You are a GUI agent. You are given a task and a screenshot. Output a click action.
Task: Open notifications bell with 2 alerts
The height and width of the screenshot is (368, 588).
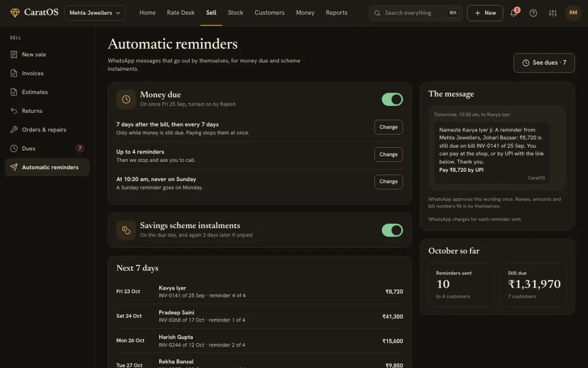pyautogui.click(x=514, y=13)
